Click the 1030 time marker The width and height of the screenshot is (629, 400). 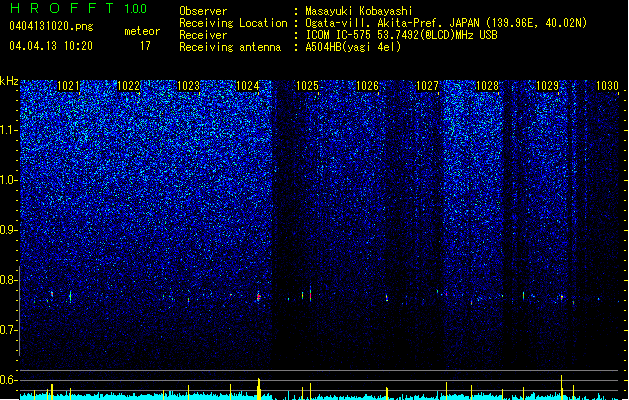tap(607, 86)
